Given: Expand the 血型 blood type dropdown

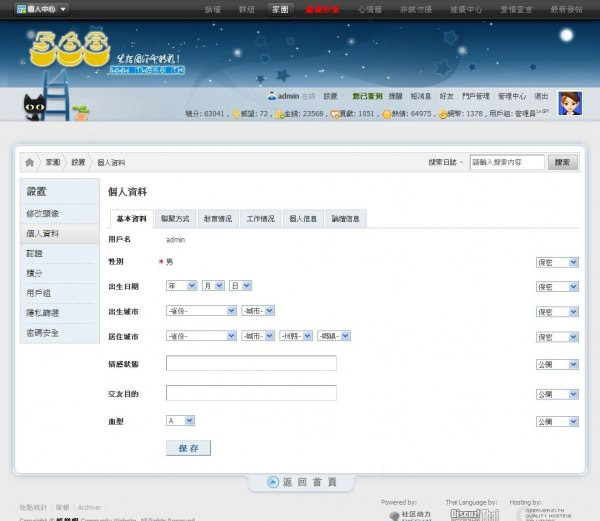Looking at the screenshot, I should (180, 421).
